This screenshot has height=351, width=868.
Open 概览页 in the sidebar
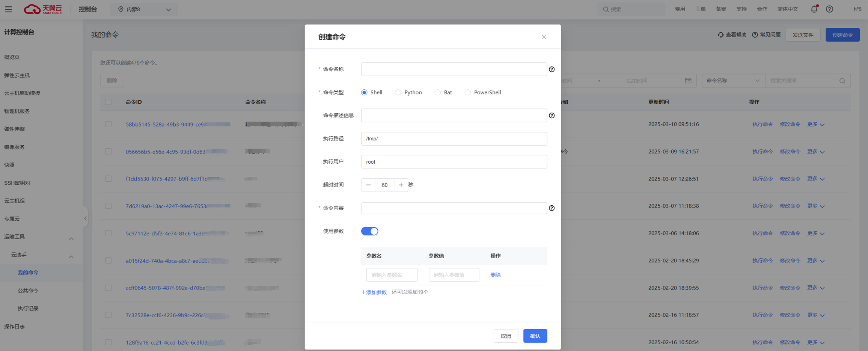point(12,57)
